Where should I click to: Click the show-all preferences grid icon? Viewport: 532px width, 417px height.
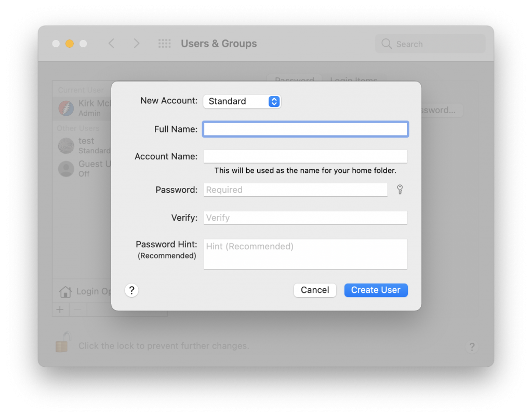click(x=165, y=44)
